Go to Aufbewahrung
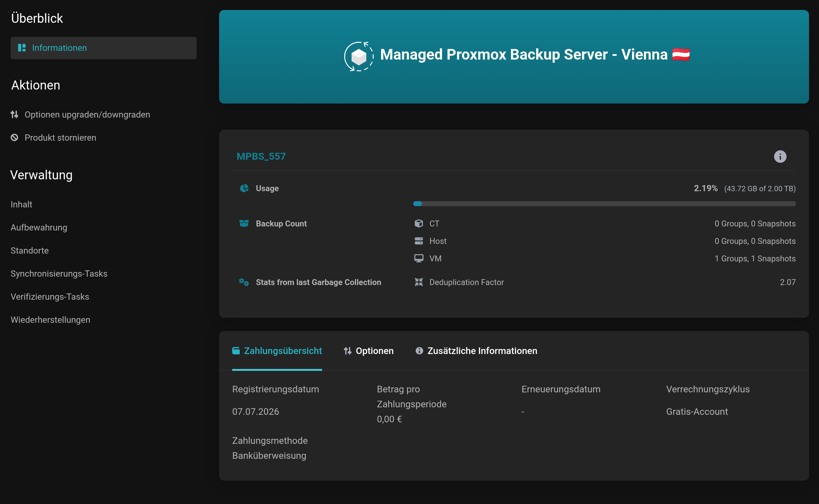Screen dimensions: 819x504 point(39,227)
